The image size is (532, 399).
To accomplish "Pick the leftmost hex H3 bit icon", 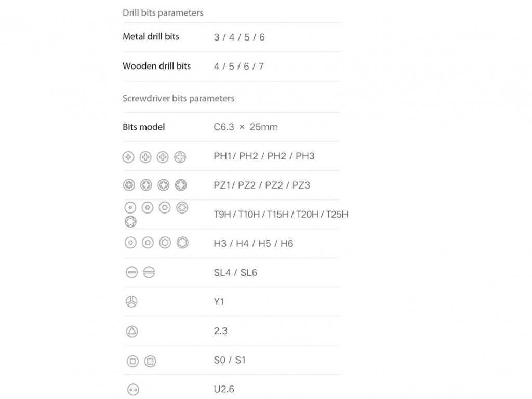I will 130,243.
